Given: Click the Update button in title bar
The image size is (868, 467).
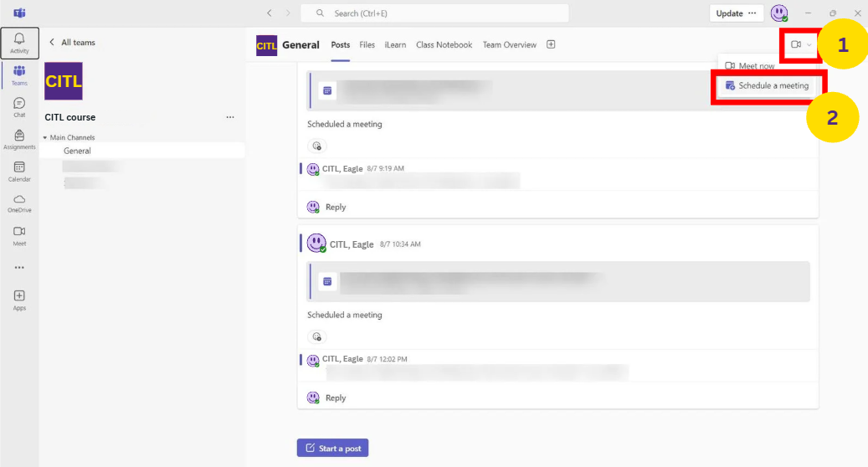Looking at the screenshot, I should [x=736, y=13].
